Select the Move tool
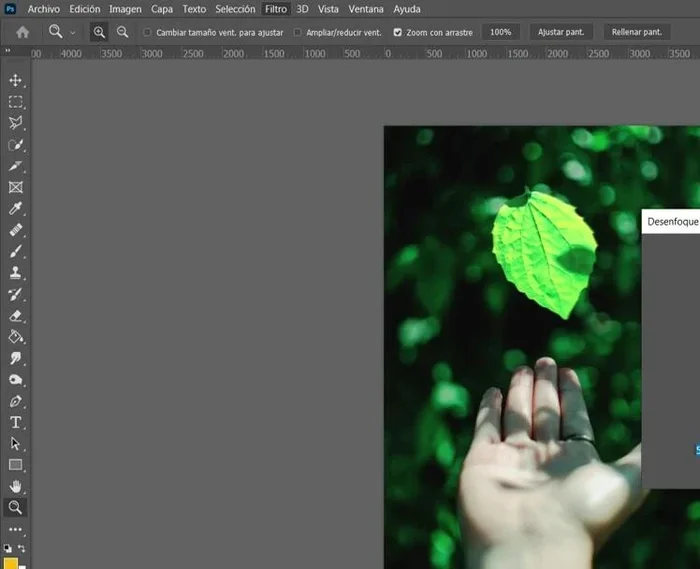 (16, 80)
